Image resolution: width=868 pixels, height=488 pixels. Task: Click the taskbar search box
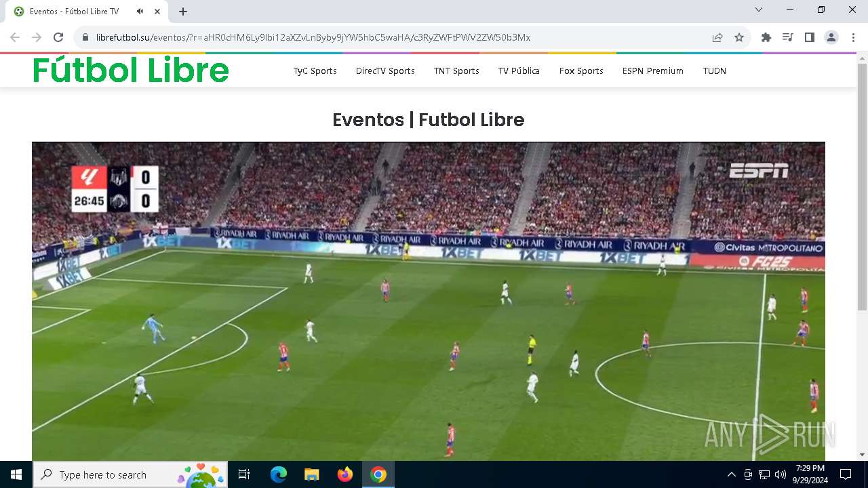(132, 474)
